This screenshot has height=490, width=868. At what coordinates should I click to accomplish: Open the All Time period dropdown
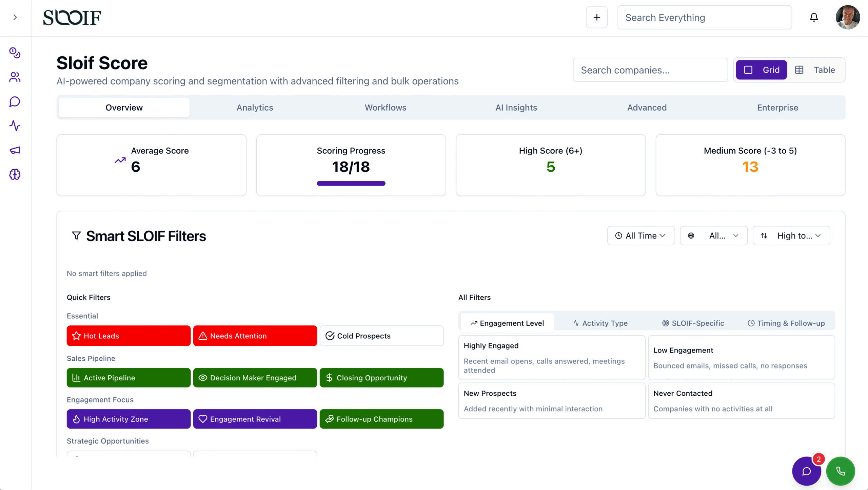click(640, 235)
